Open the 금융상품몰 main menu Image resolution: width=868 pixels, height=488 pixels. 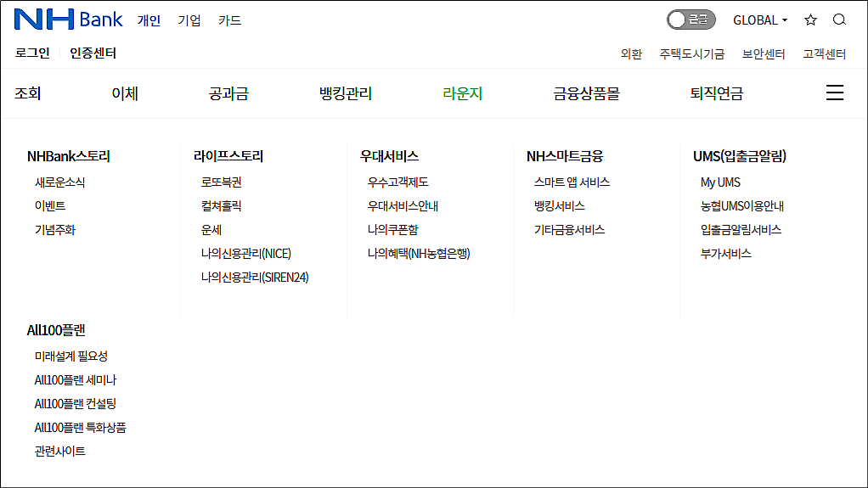586,93
